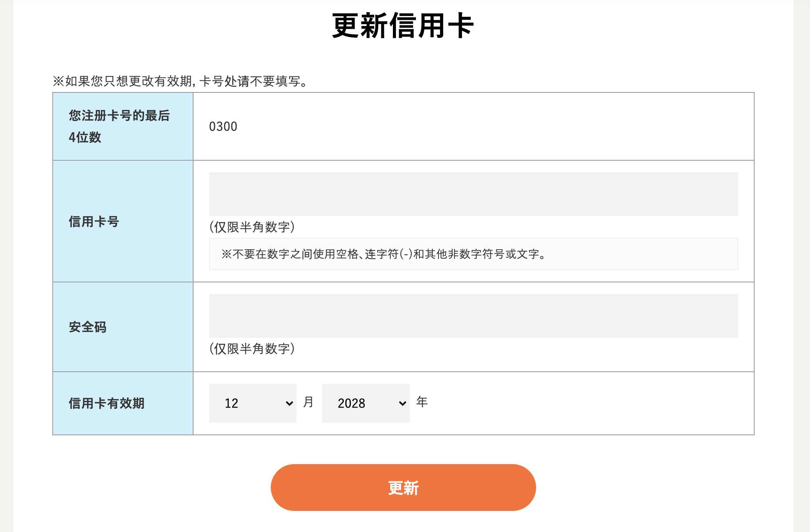The width and height of the screenshot is (810, 532).
Task: Click the 信用卡号 row label
Action: pyautogui.click(x=94, y=222)
